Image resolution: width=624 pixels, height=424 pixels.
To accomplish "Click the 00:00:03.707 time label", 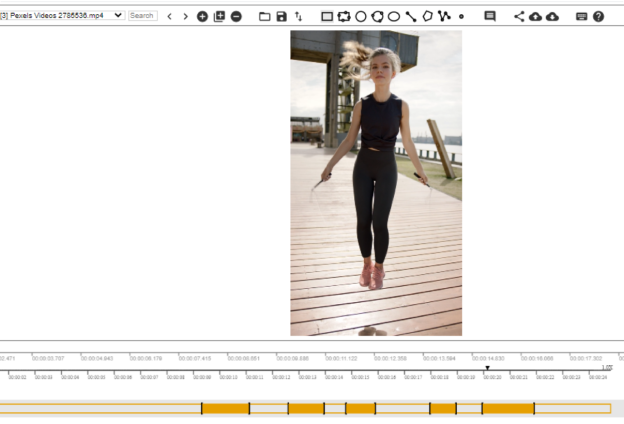I will [x=48, y=358].
